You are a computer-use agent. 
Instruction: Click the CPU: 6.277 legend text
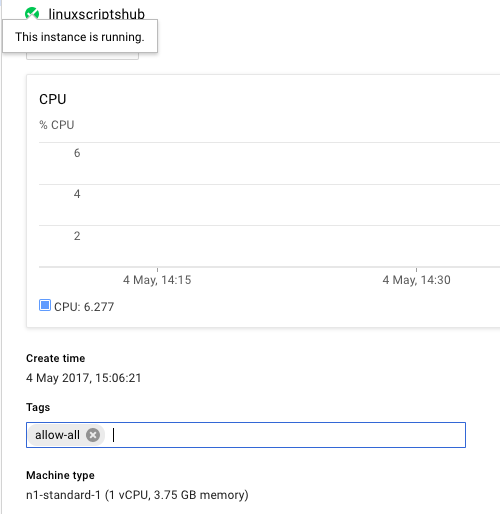point(84,307)
